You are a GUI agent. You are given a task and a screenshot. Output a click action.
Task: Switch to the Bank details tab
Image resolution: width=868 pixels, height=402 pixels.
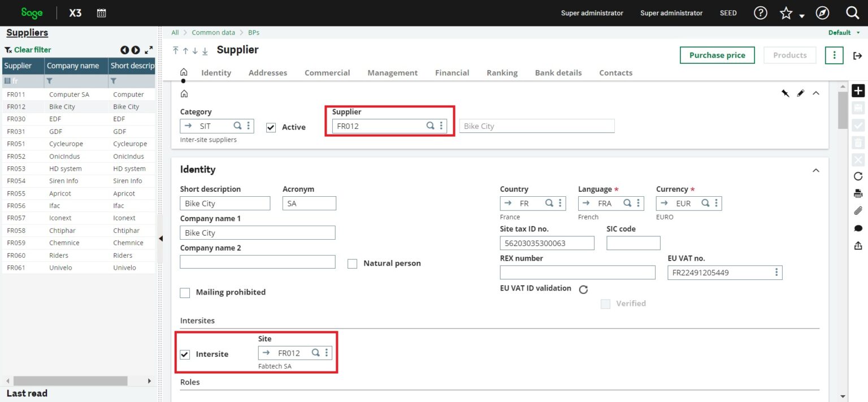point(558,72)
